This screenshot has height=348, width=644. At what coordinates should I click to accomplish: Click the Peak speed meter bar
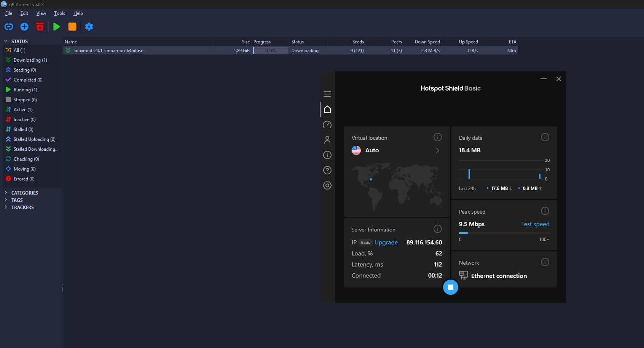click(504, 233)
